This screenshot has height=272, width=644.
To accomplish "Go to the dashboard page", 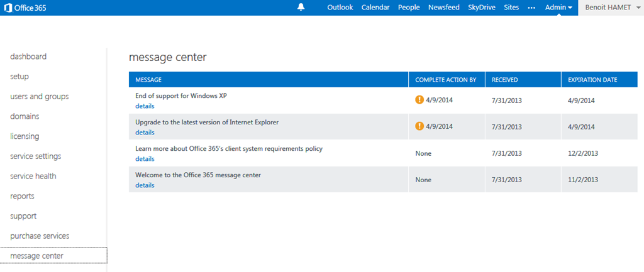I will [28, 57].
